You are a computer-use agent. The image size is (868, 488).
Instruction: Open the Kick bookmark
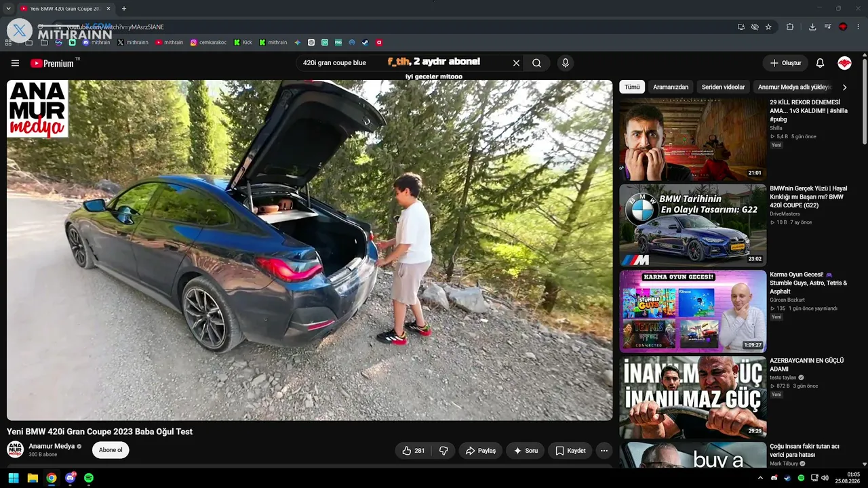(243, 42)
